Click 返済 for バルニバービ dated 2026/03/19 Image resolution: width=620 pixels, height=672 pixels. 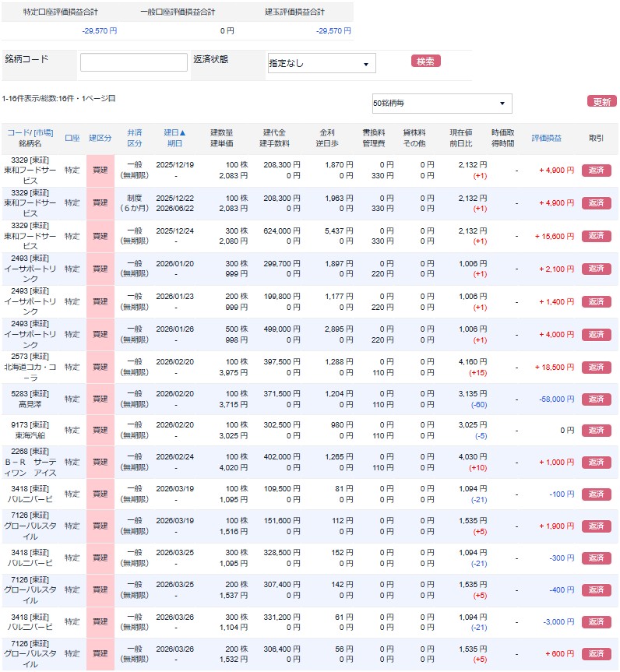596,494
